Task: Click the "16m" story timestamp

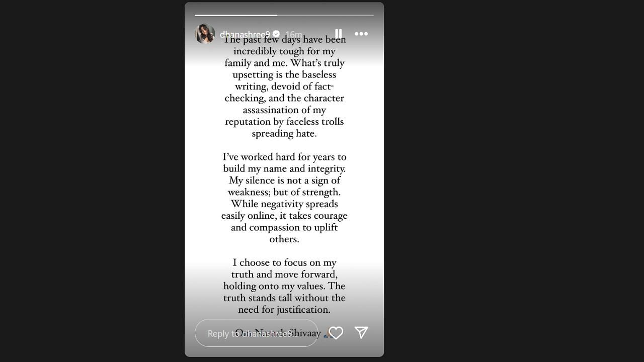Action: pyautogui.click(x=293, y=35)
